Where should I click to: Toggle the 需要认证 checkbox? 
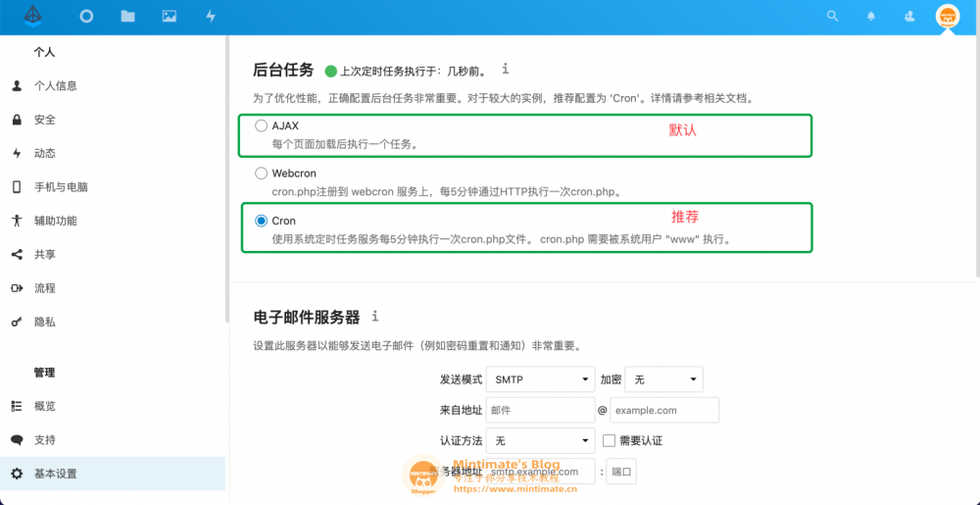(x=609, y=440)
